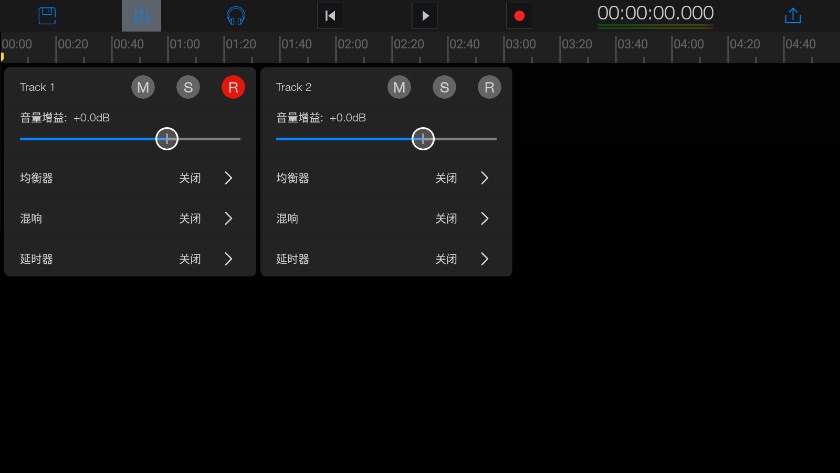This screenshot has width=840, height=473.
Task: Click the headphones monitoring icon
Action: [x=235, y=16]
